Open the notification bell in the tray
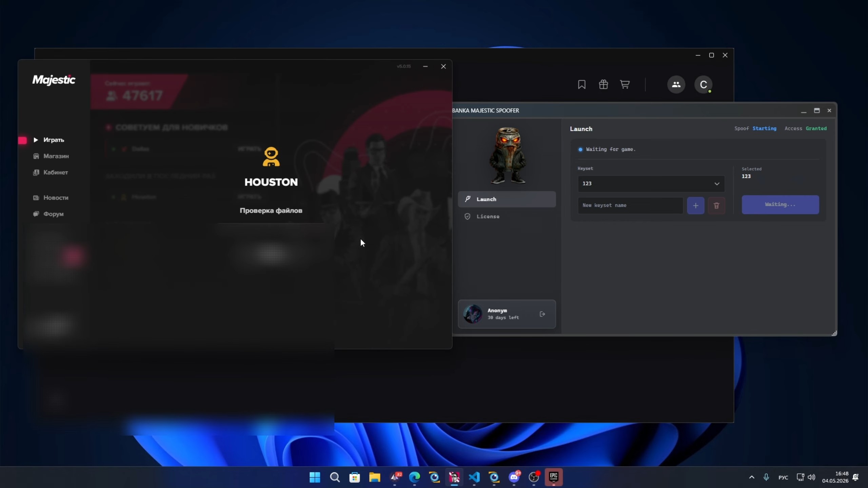This screenshot has height=488, width=868. [x=855, y=477]
